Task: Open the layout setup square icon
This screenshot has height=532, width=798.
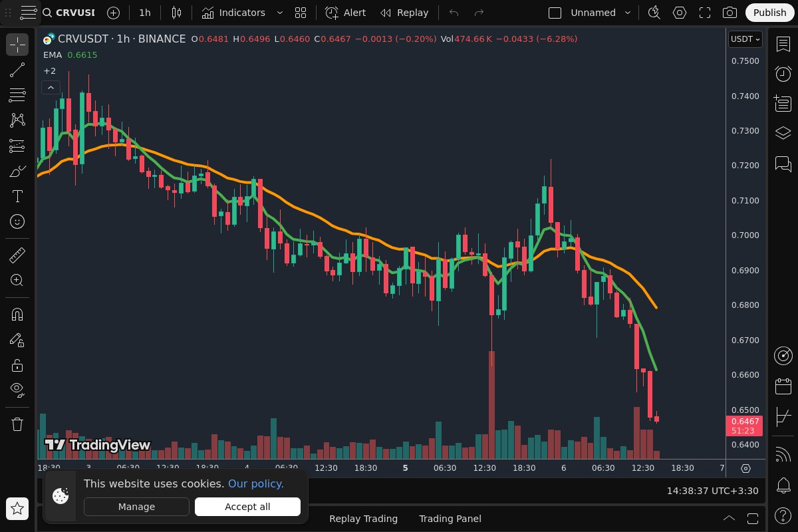Action: click(x=555, y=13)
